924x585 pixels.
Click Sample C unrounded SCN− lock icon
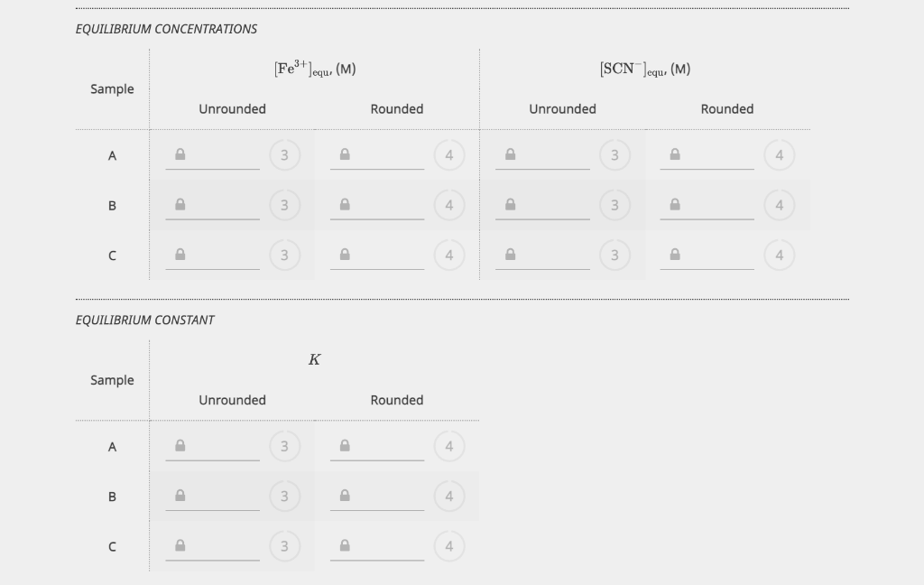click(511, 255)
